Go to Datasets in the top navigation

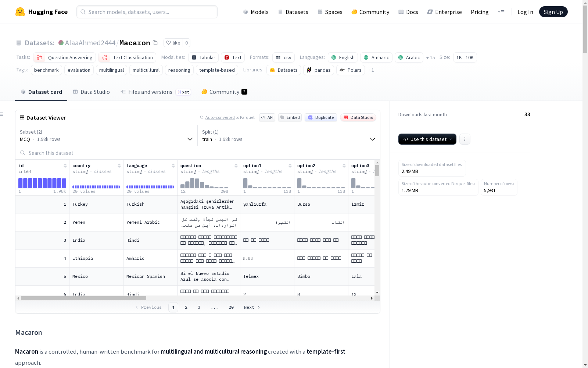coord(293,12)
